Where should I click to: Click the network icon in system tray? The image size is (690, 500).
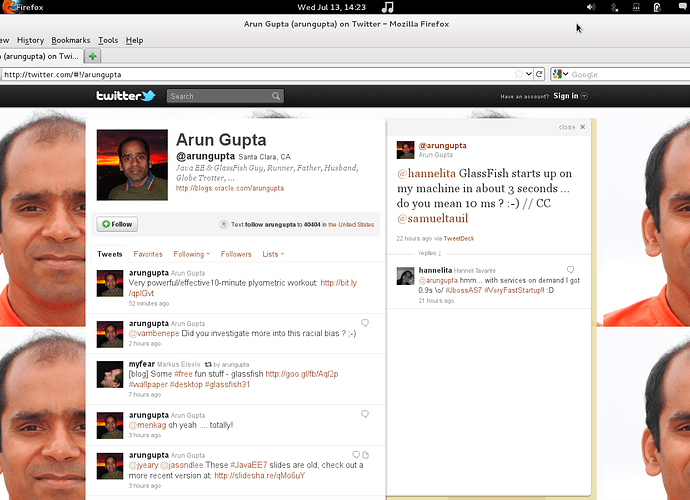point(636,7)
